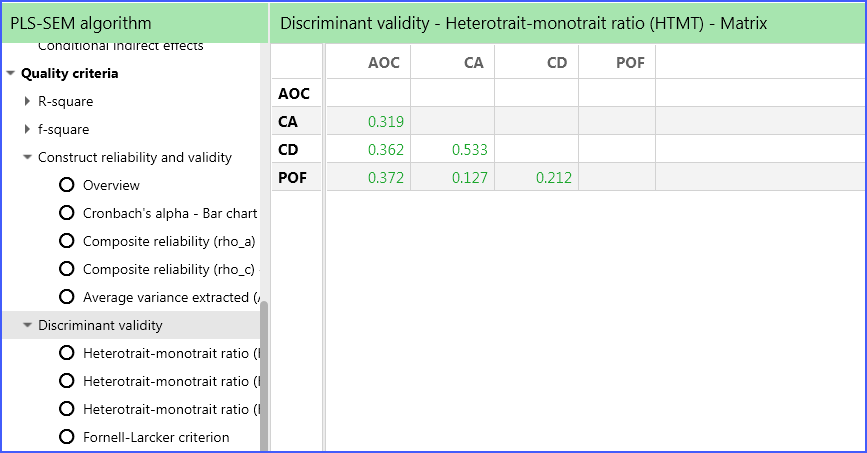Click the 0.533 HTMT value cell
This screenshot has height=453, width=867.
point(469,149)
